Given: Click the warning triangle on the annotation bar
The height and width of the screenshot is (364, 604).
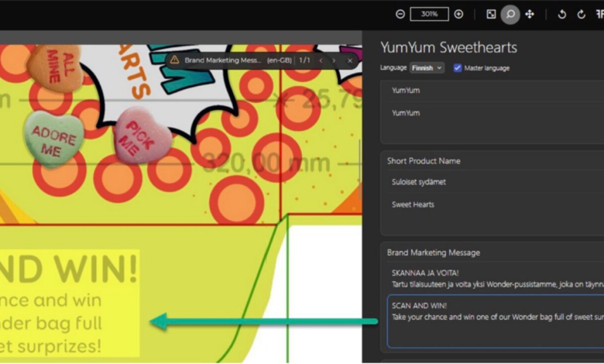Looking at the screenshot, I should (x=174, y=60).
